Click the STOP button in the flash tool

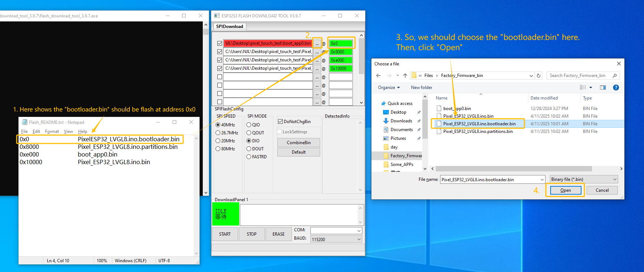(252, 234)
